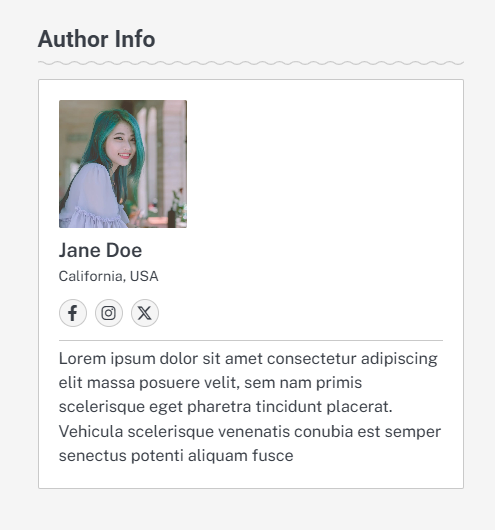
Task: Visit Jane Doe's Facebook page
Action: (x=73, y=313)
